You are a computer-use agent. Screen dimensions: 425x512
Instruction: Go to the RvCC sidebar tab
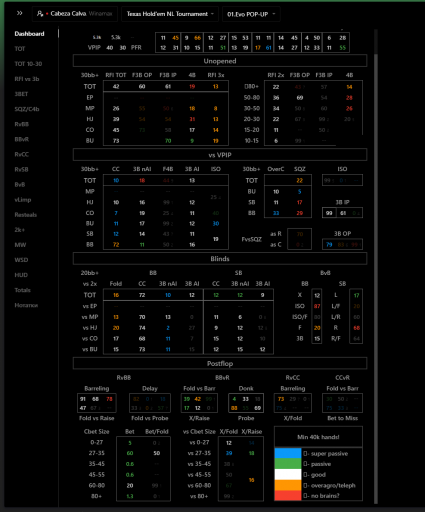pyautogui.click(x=22, y=154)
